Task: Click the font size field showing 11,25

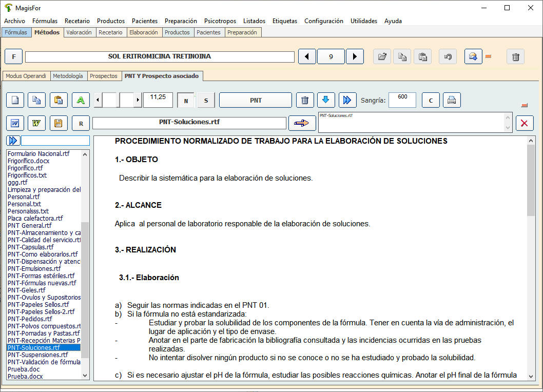Action: pos(158,100)
